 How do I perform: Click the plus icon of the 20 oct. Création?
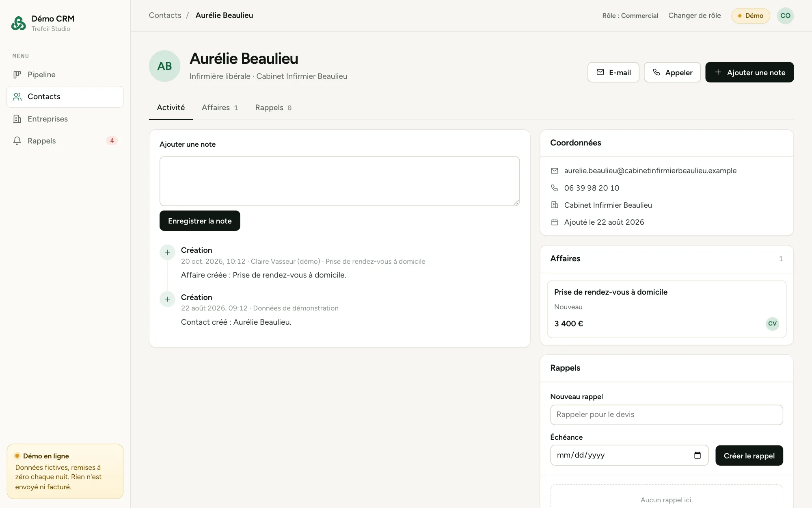point(167,252)
